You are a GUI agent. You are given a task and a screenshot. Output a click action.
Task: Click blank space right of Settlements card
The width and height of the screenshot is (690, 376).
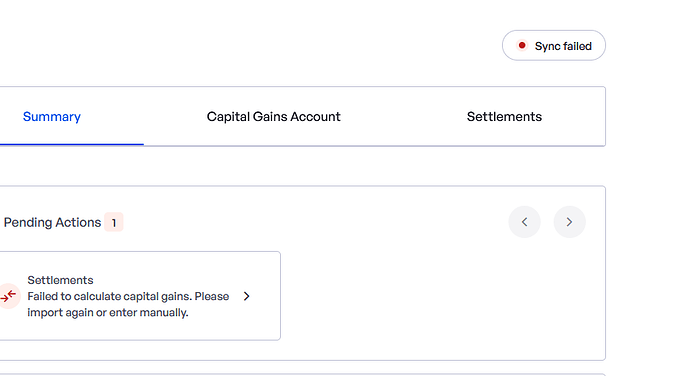440,296
